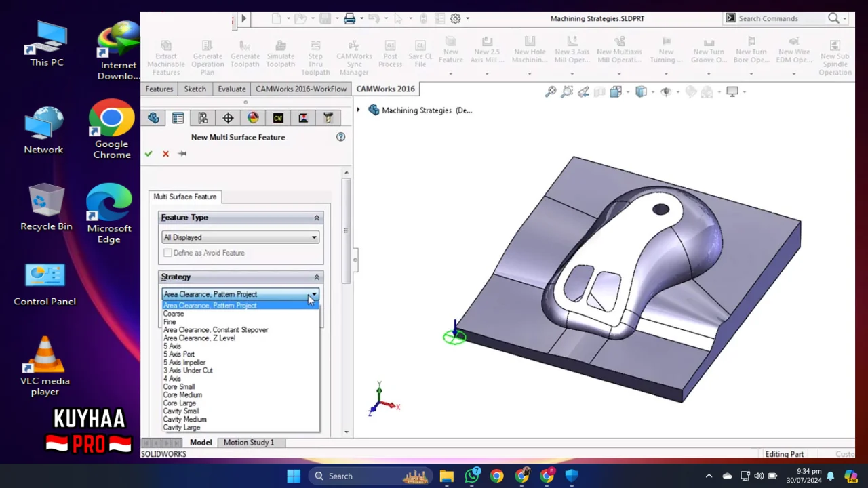The width and height of the screenshot is (868, 488).
Task: Open help for New Multi Surface Feature
Action: tap(340, 137)
